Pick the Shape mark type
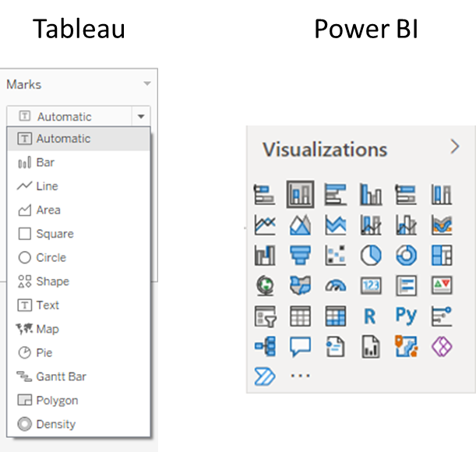 pos(79,281)
